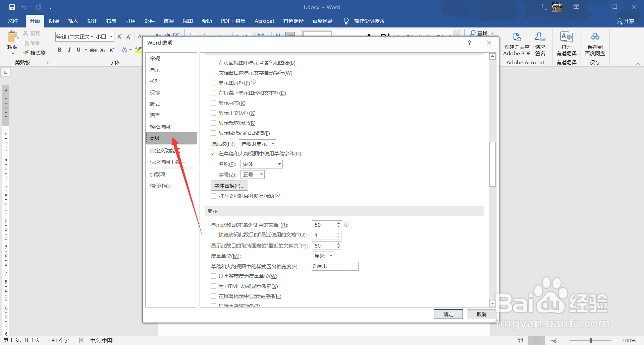
Task: Copy selection using Copy icon
Action: click(x=25, y=43)
